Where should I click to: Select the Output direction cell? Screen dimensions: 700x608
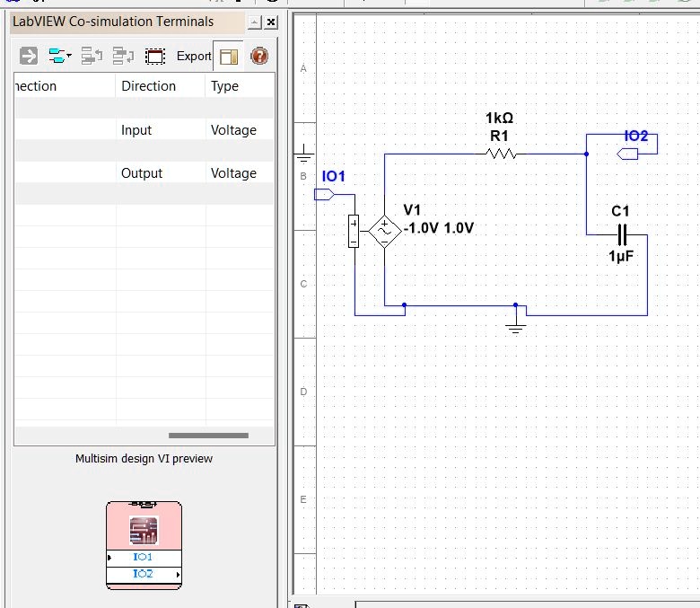(142, 173)
